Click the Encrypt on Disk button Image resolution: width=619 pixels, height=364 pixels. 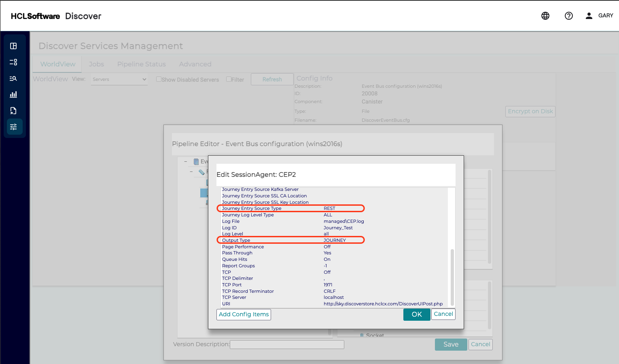point(530,112)
